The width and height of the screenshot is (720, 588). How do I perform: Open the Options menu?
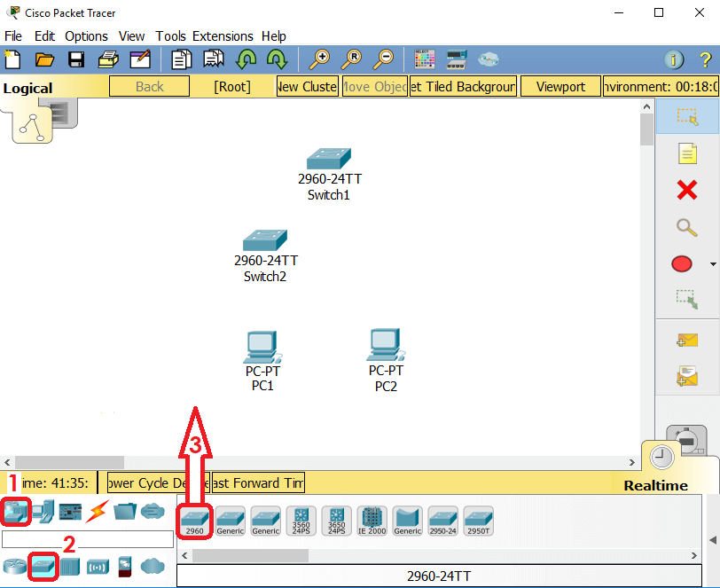point(86,35)
